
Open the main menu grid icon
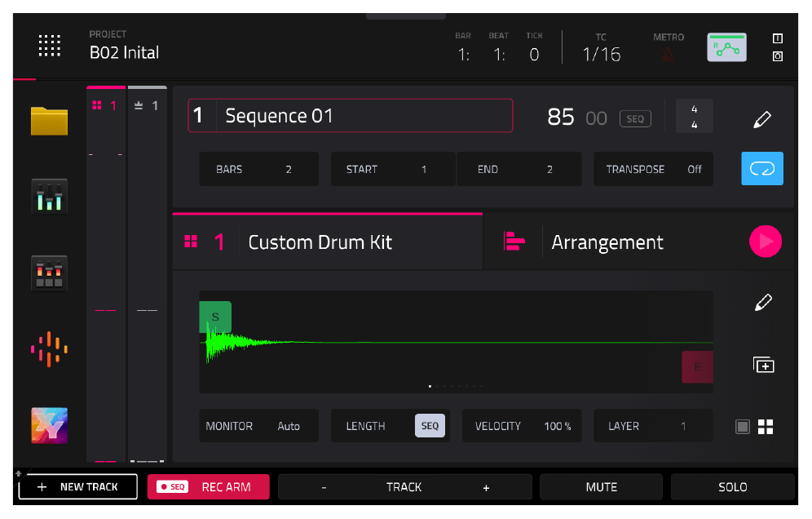50,46
